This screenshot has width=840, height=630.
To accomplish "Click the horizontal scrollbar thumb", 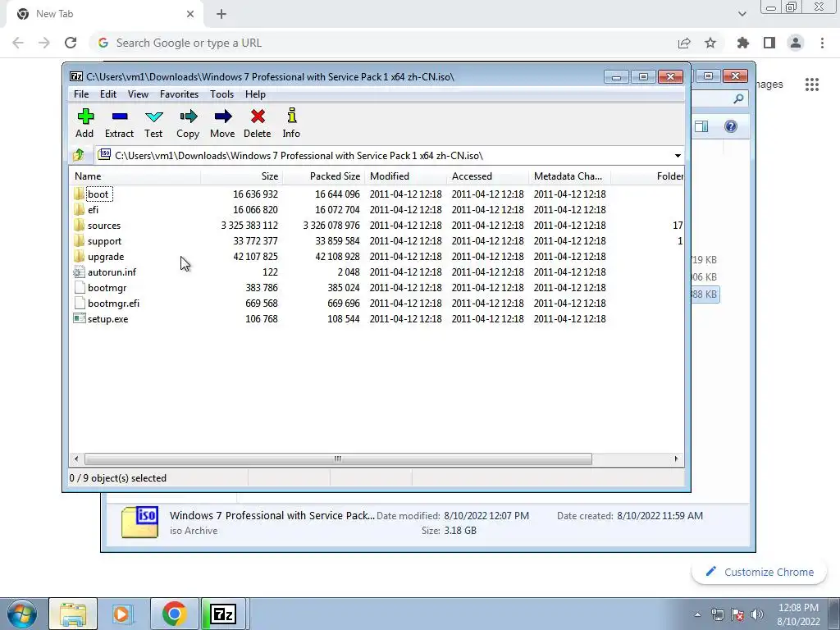I will [338, 459].
